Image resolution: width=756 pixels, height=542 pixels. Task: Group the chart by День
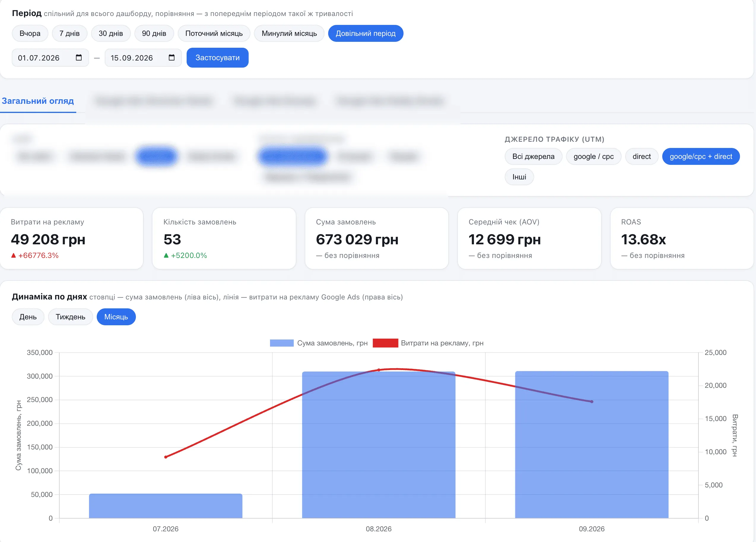pos(28,317)
